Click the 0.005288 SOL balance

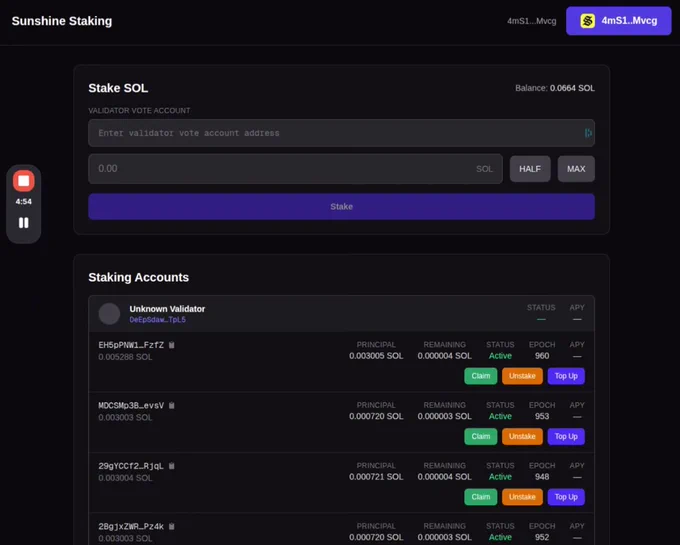(125, 357)
